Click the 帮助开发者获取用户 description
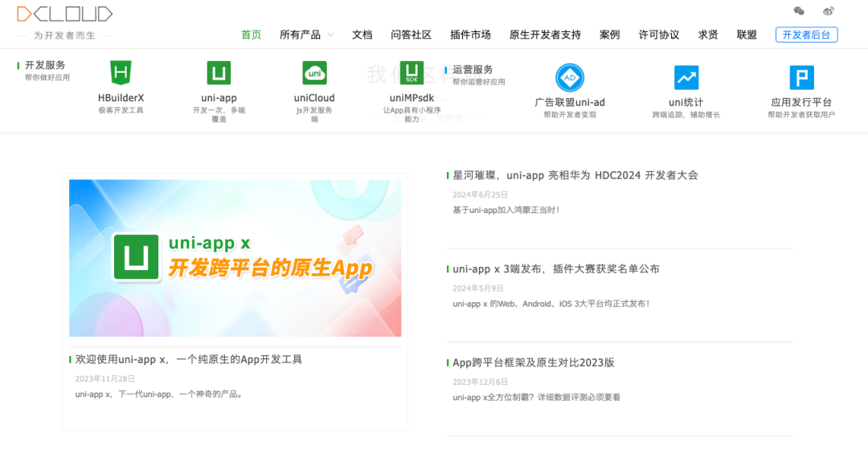Viewport: 868px width, 458px height. [x=801, y=115]
